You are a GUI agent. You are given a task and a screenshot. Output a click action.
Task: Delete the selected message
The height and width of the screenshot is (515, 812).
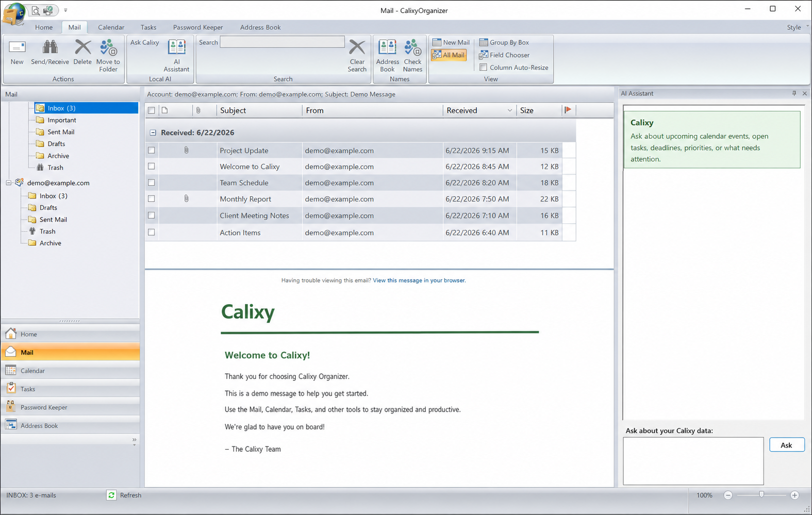point(82,53)
